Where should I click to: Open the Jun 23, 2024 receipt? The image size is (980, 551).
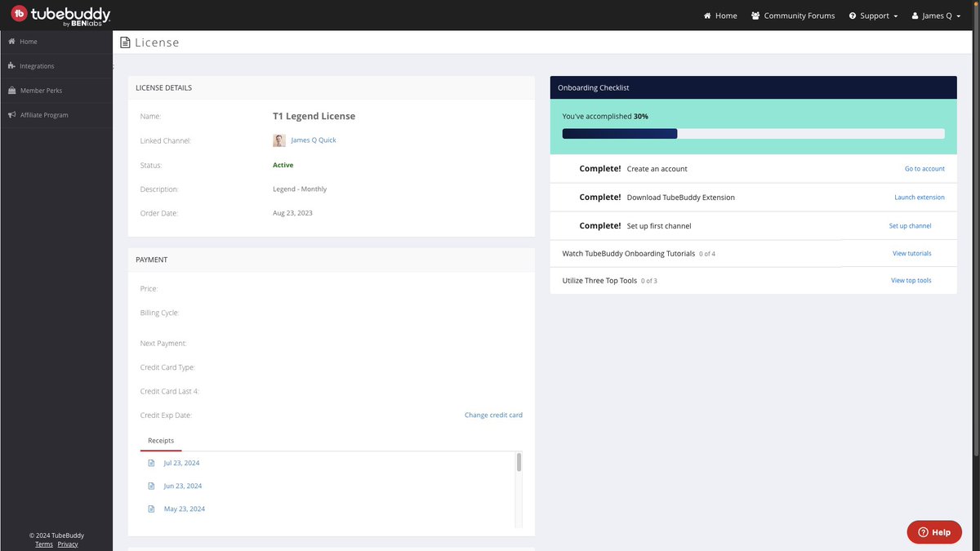click(183, 486)
